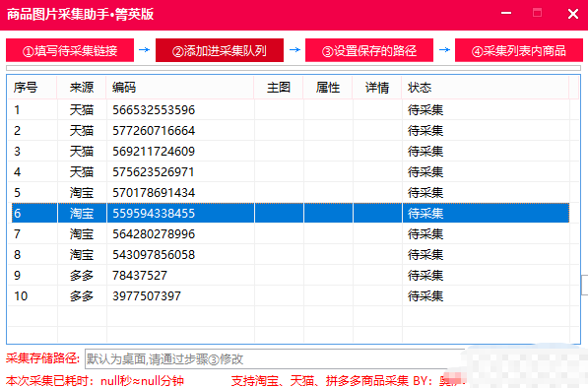Click 待采集 status in row 10

[x=425, y=295]
